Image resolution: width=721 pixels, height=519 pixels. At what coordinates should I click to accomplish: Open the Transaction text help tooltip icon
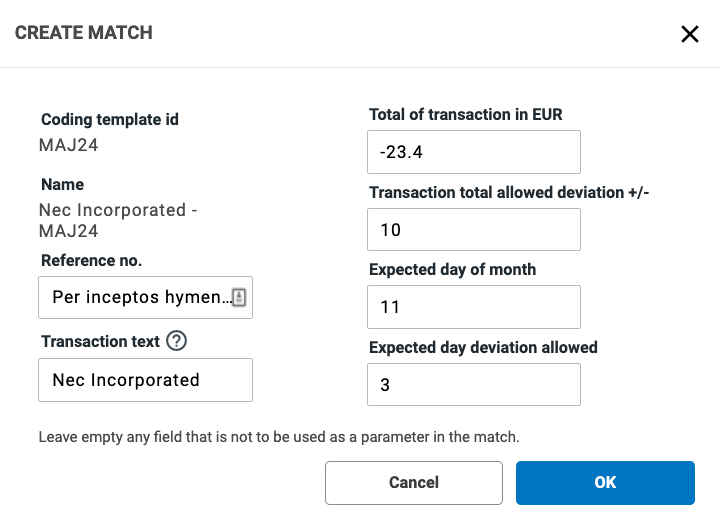177,341
